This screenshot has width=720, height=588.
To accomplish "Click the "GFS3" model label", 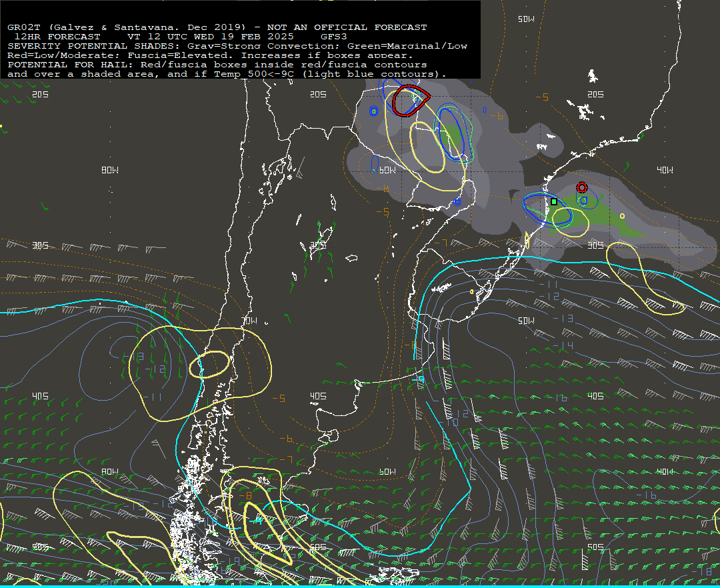I will pyautogui.click(x=333, y=37).
